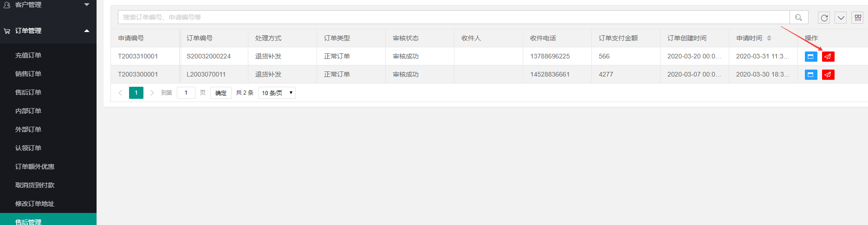Image resolution: width=868 pixels, height=225 pixels.
Task: Focus the order search input field
Action: tap(454, 18)
